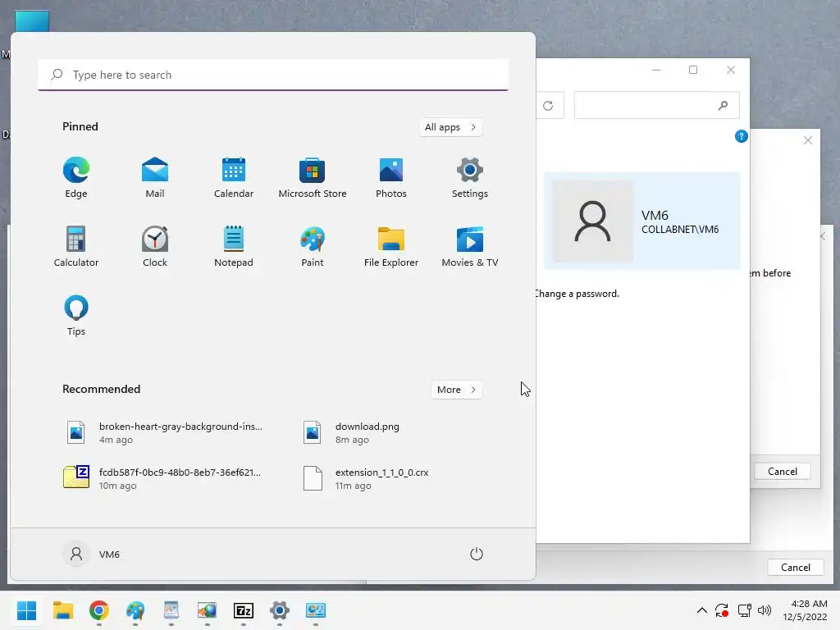Expand All apps list

450,127
